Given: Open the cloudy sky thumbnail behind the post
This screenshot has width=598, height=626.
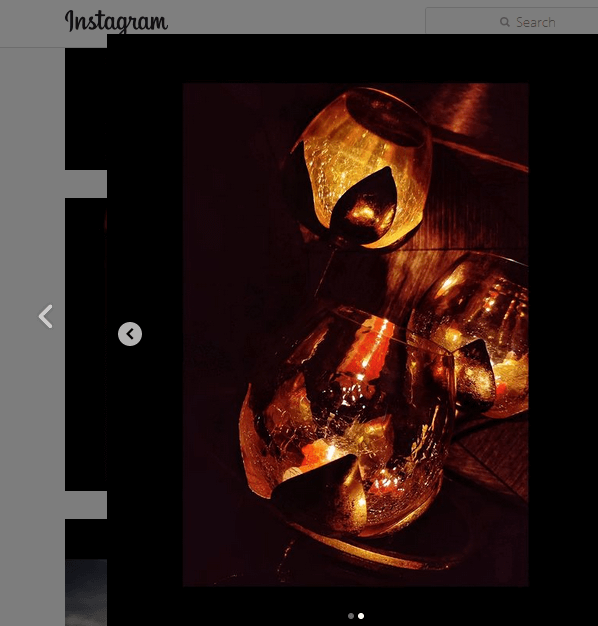Looking at the screenshot, I should coord(86,592).
